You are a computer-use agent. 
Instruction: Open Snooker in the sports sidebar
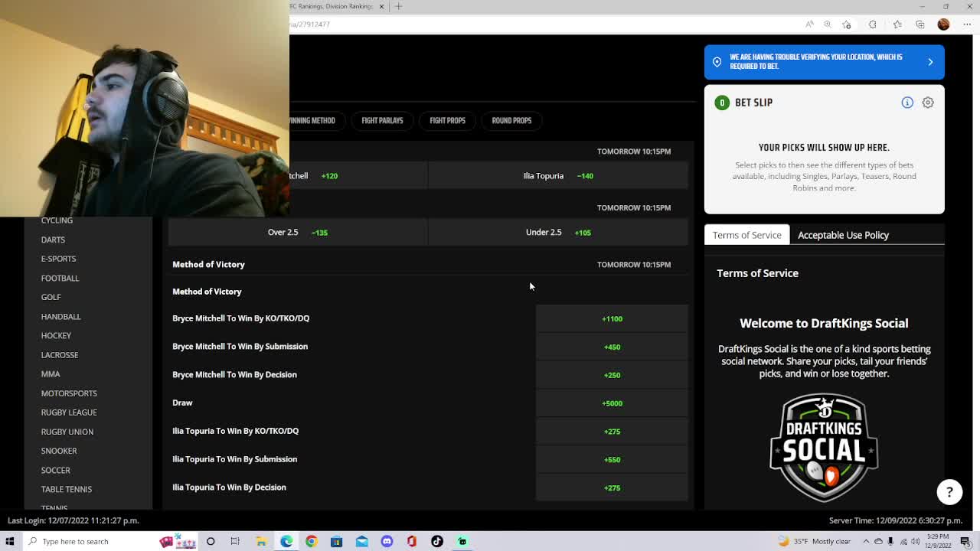pyautogui.click(x=59, y=451)
